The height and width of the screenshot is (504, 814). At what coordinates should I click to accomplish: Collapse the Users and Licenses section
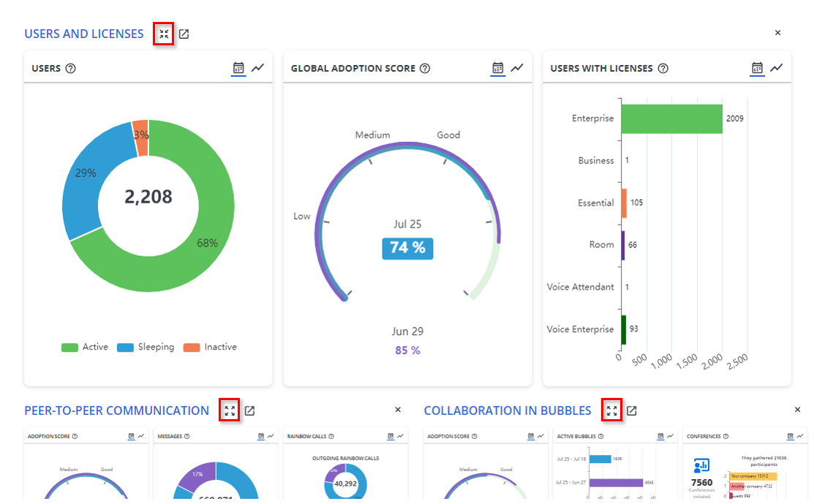click(164, 34)
